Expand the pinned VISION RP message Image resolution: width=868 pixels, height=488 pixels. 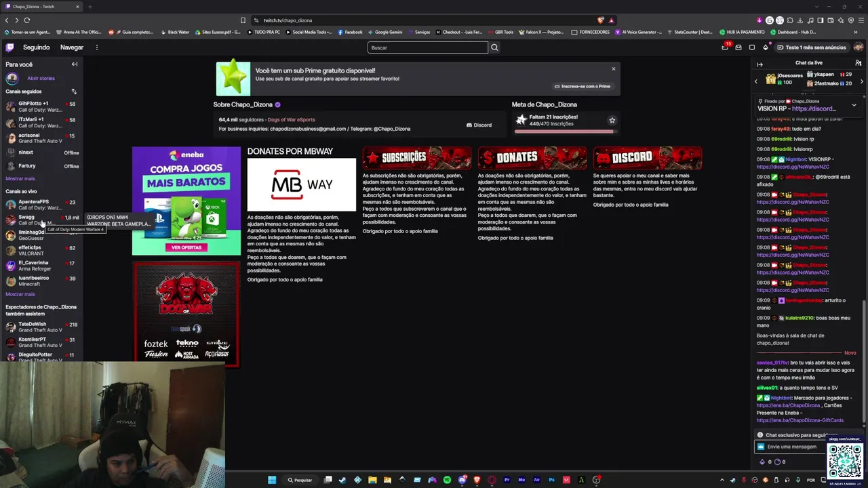[x=854, y=105]
